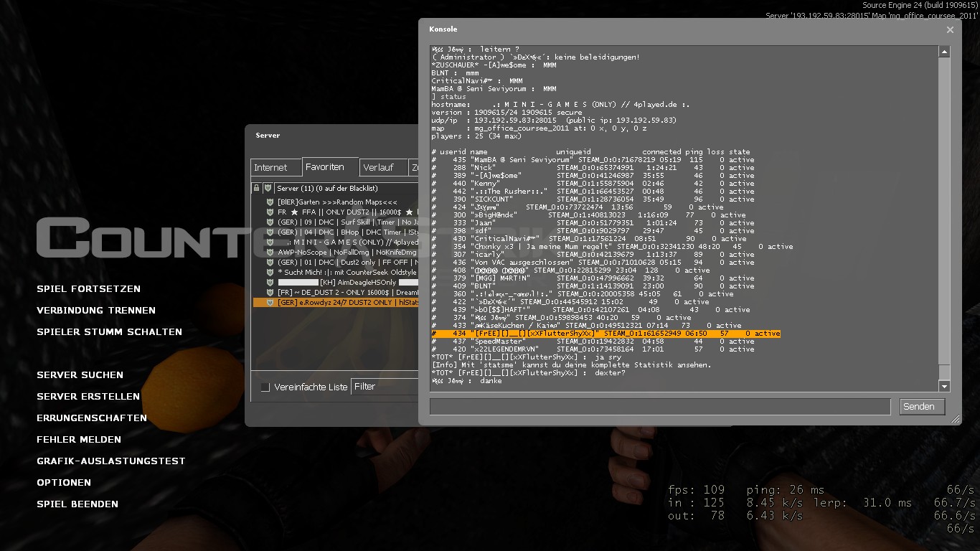Image resolution: width=980 pixels, height=551 pixels.
Task: Open Errungenschaften menu item
Action: click(x=92, y=418)
